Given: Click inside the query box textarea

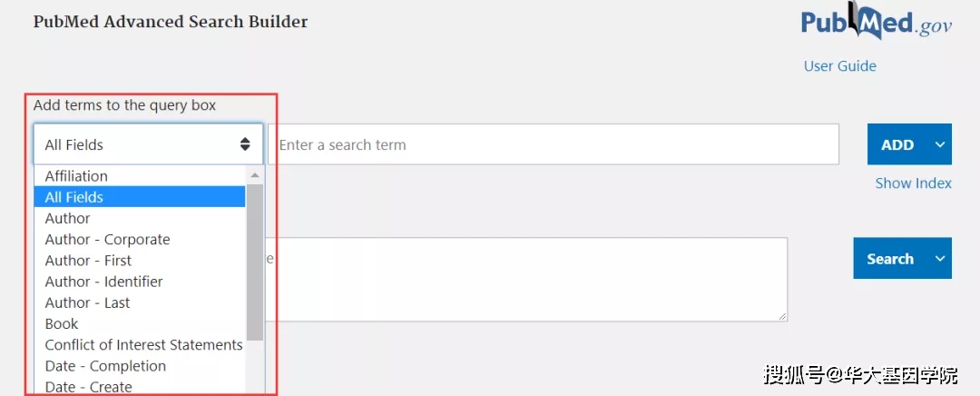Looking at the screenshot, I should click(x=526, y=280).
